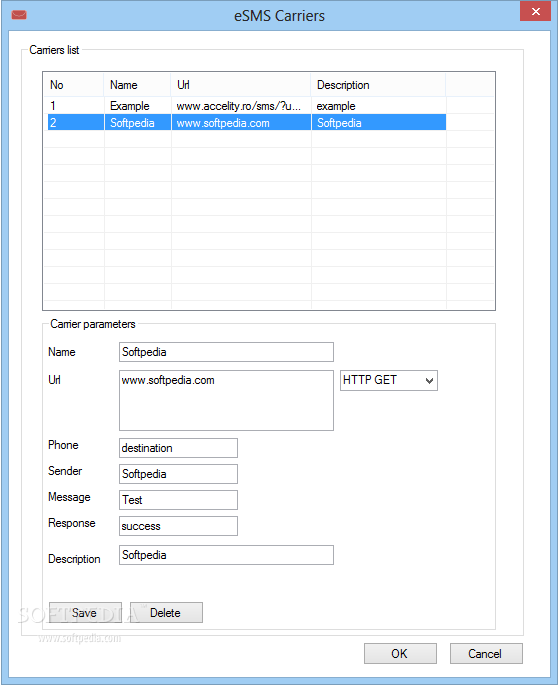Screen dimensions: 558x685
Task: Click the Carriers list group title
Action: pos(54,50)
